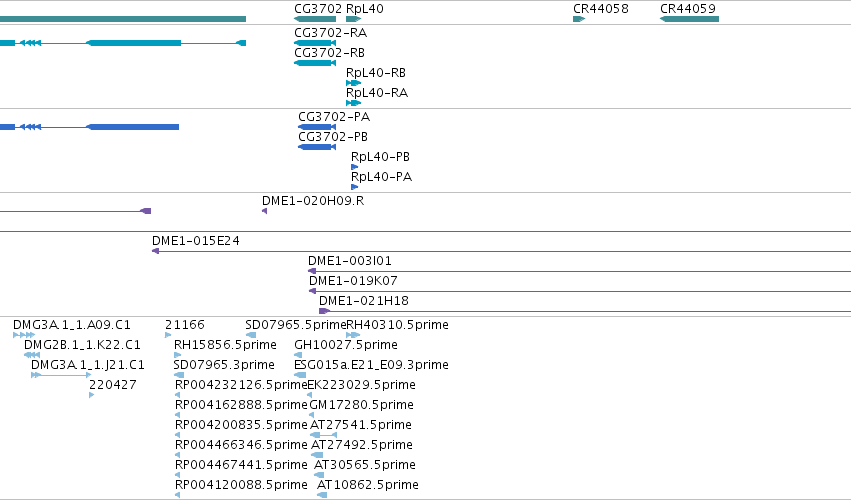Click the CG3702-PB label
The image size is (851, 500).
click(333, 137)
